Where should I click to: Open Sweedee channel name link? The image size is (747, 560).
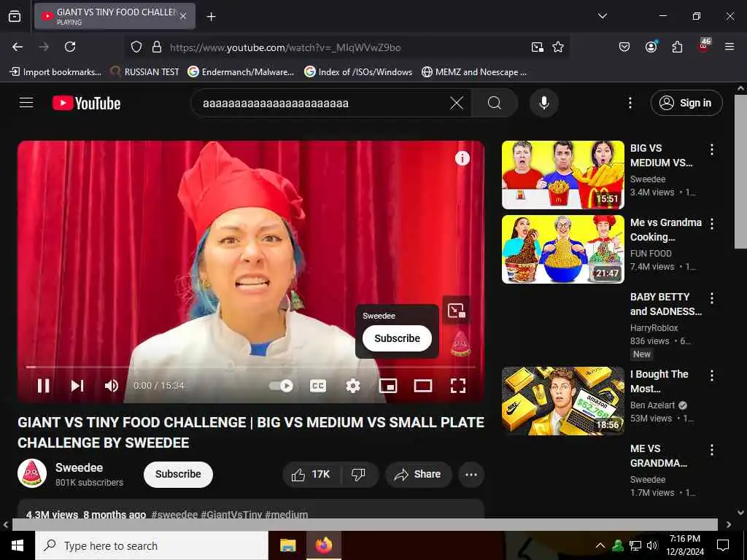point(79,467)
